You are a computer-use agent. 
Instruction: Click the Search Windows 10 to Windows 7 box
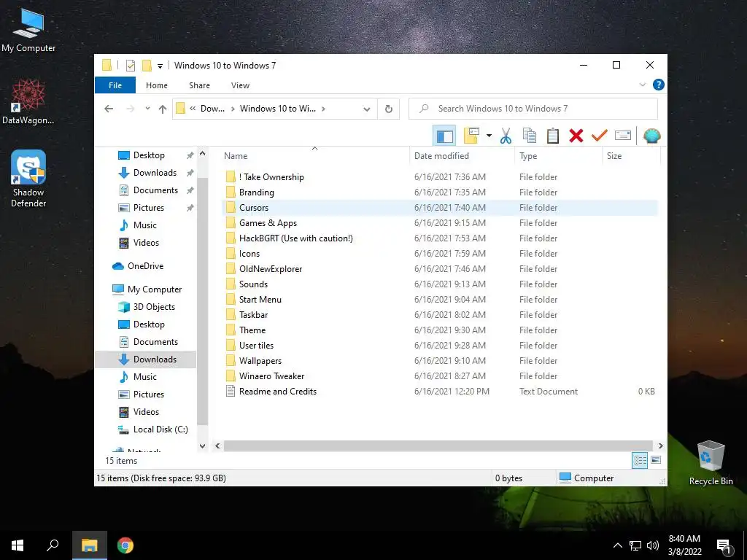[x=533, y=109]
